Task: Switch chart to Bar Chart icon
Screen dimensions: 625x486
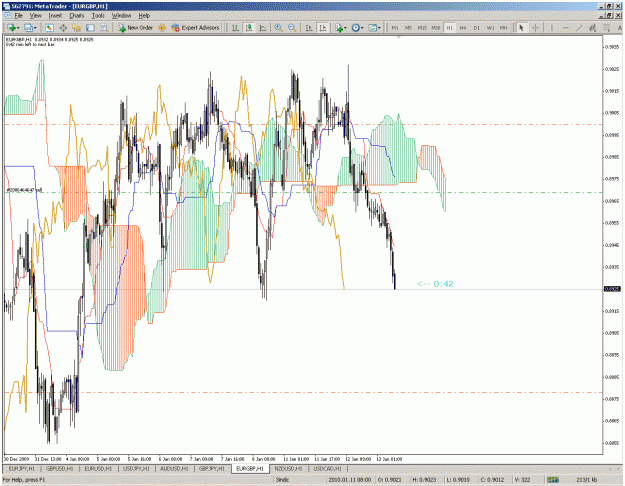Action: click(235, 28)
